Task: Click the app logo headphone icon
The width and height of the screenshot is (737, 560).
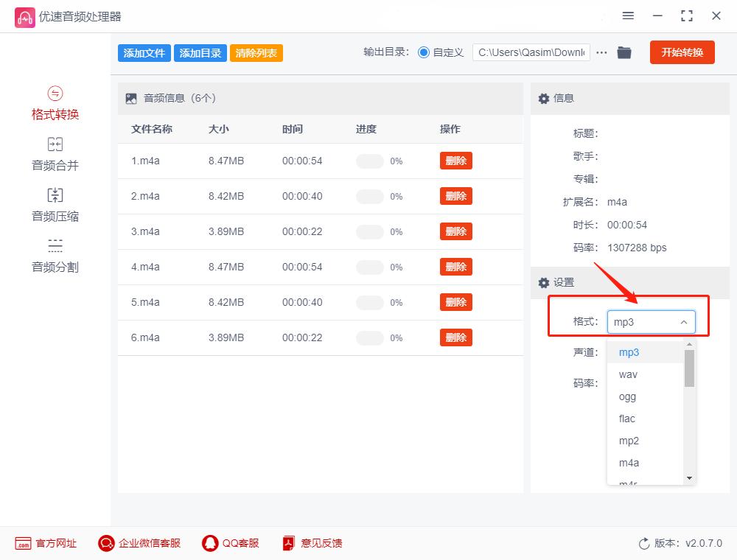Action: pos(25,16)
